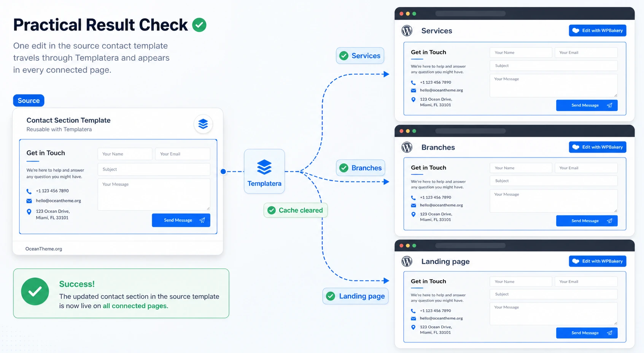Click Send Message in Landing page window
This screenshot has width=644, height=353.
pos(587,333)
